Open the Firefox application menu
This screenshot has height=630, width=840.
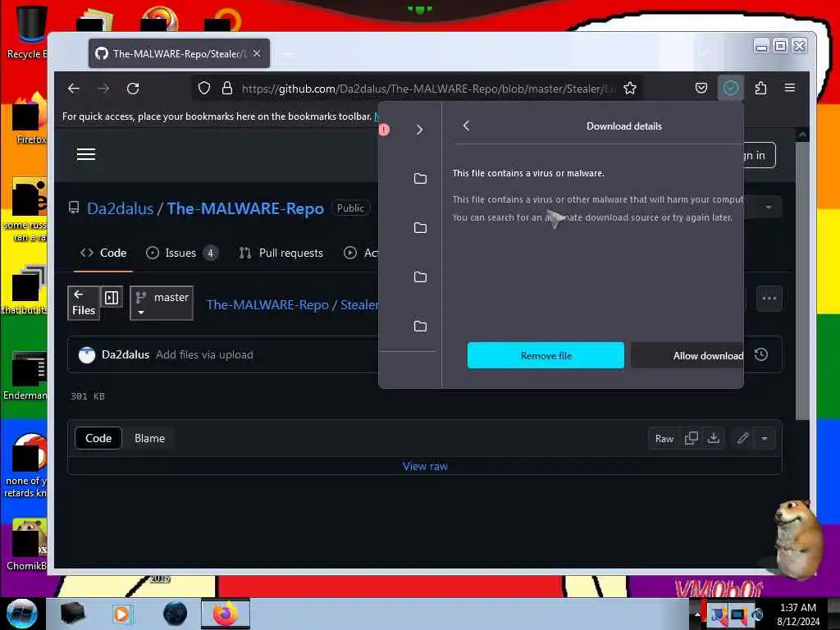(x=790, y=88)
